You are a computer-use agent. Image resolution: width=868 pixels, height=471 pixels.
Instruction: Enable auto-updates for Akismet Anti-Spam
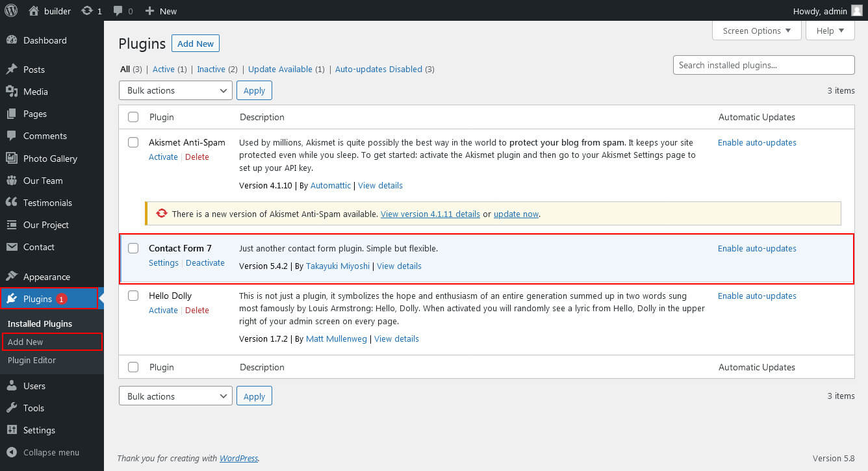757,142
